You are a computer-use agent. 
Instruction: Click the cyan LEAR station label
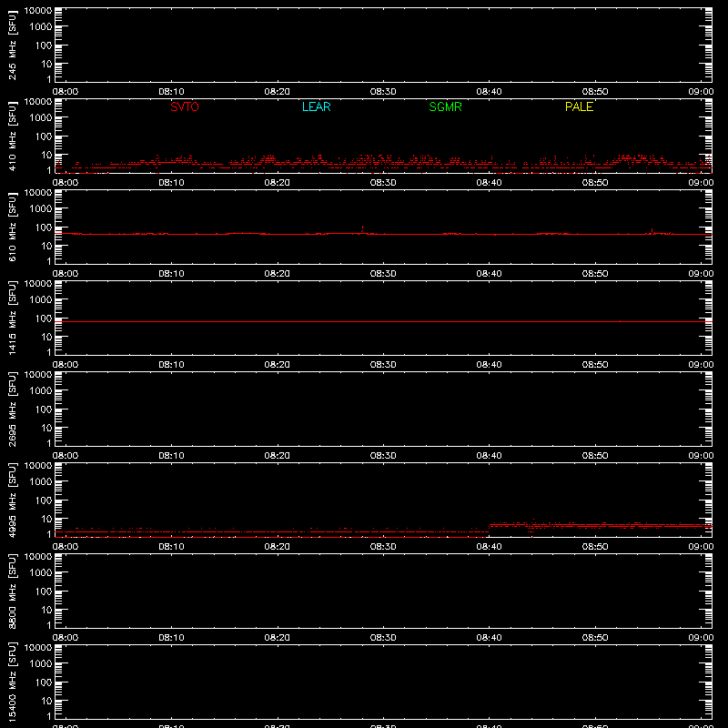[316, 106]
